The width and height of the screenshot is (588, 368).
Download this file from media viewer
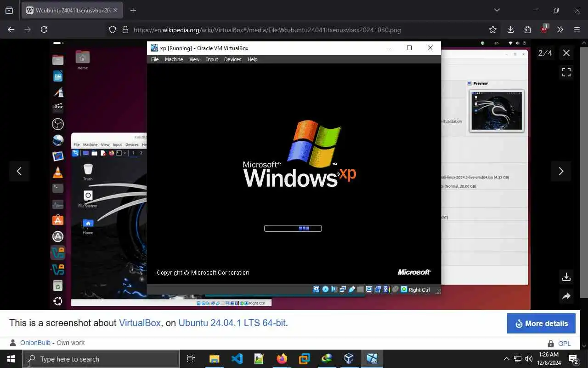566,277
